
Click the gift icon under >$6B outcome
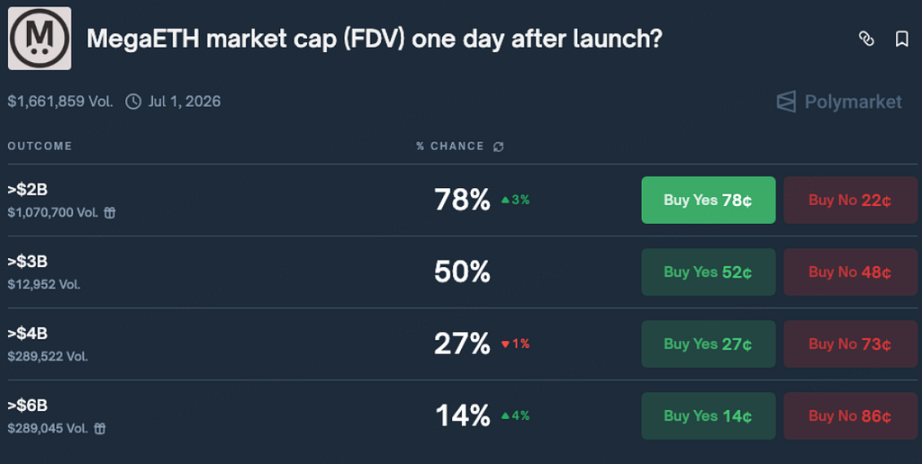pyautogui.click(x=99, y=429)
